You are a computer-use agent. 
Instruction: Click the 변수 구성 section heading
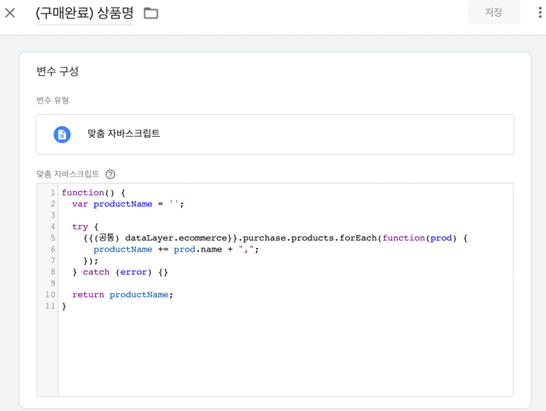(57, 71)
